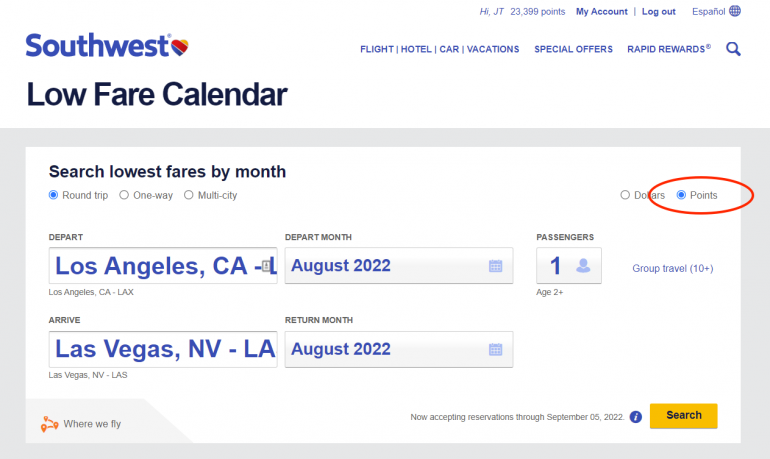Open the return month calendar icon

click(x=495, y=350)
